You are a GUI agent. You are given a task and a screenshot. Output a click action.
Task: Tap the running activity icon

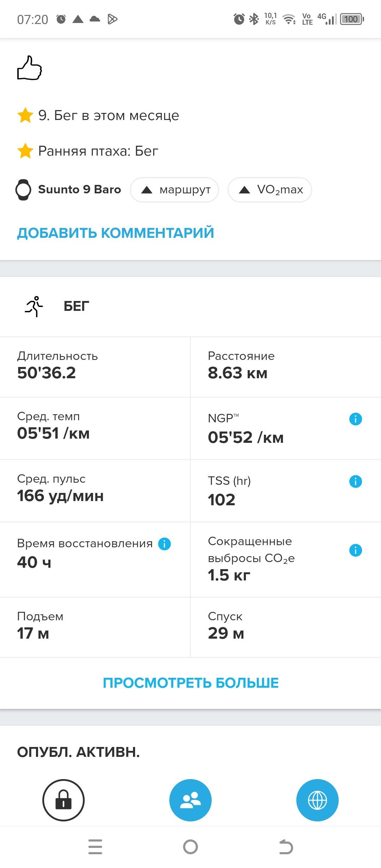coord(34,306)
